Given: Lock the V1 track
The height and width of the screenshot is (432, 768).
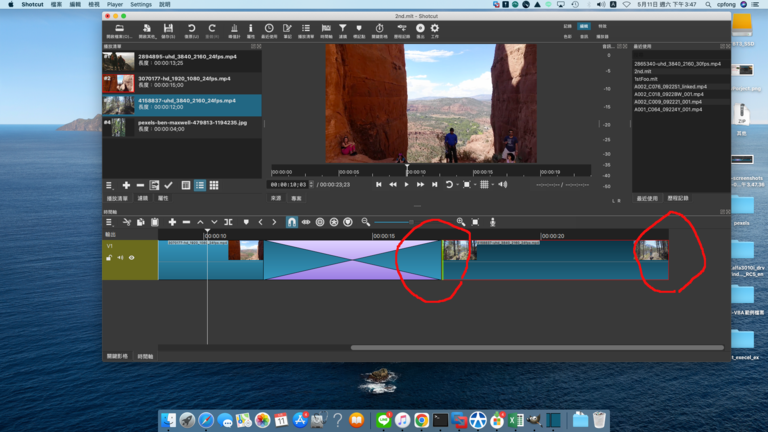Looking at the screenshot, I should [109, 258].
